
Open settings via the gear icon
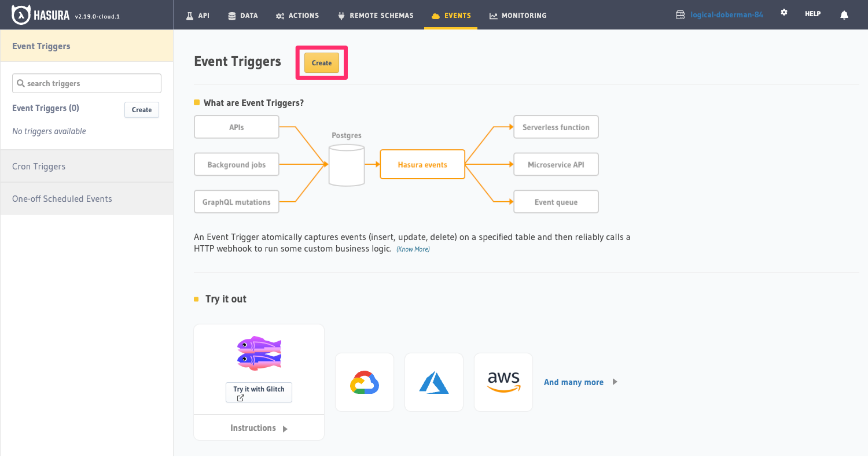coord(784,13)
